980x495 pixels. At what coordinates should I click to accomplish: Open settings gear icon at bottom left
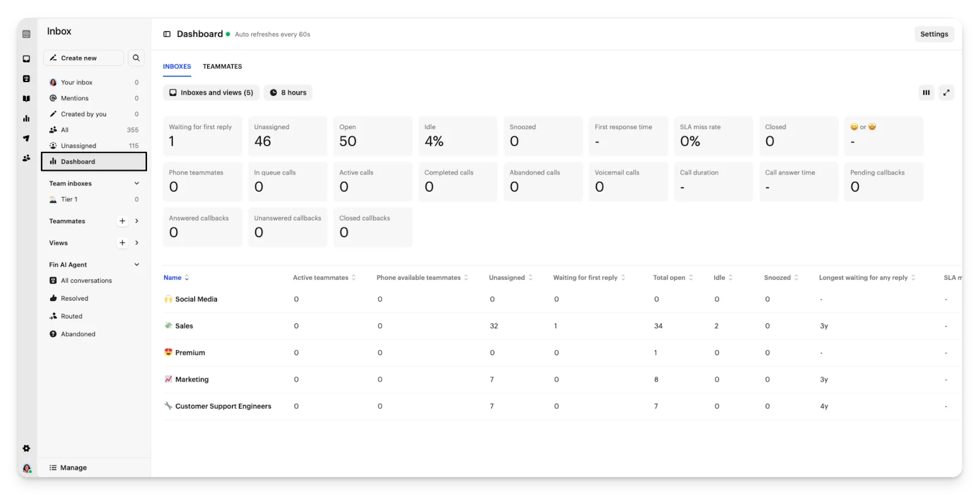26,448
